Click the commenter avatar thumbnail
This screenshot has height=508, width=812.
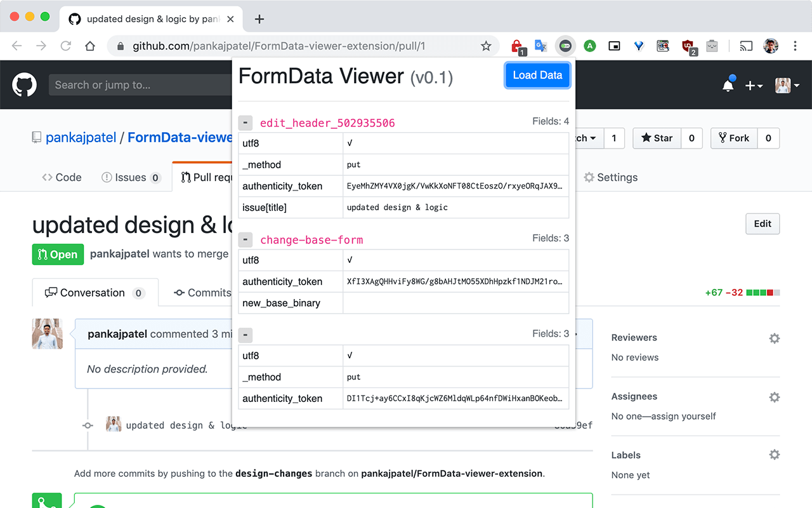tap(48, 334)
